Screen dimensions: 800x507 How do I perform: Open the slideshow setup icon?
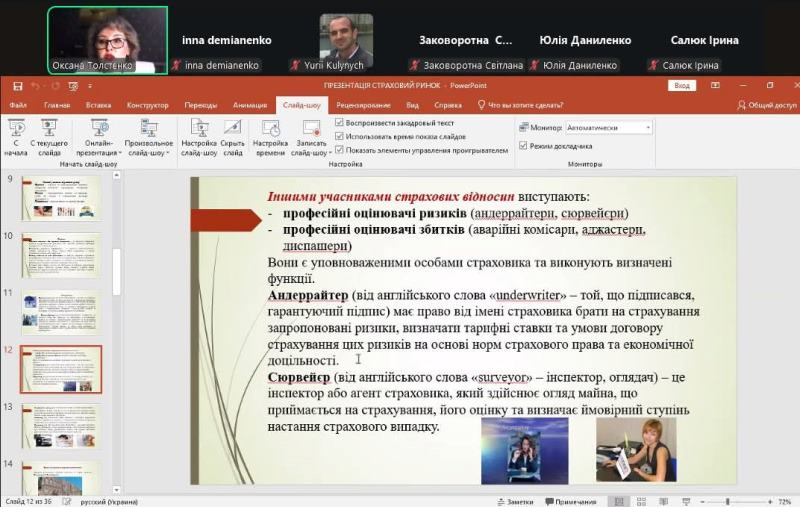[x=199, y=128]
